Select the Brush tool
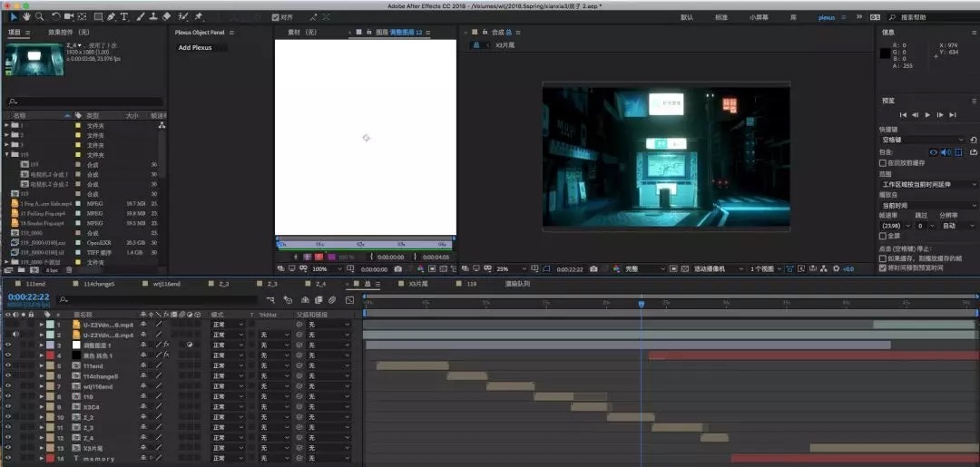The width and height of the screenshot is (980, 467). pyautogui.click(x=139, y=16)
